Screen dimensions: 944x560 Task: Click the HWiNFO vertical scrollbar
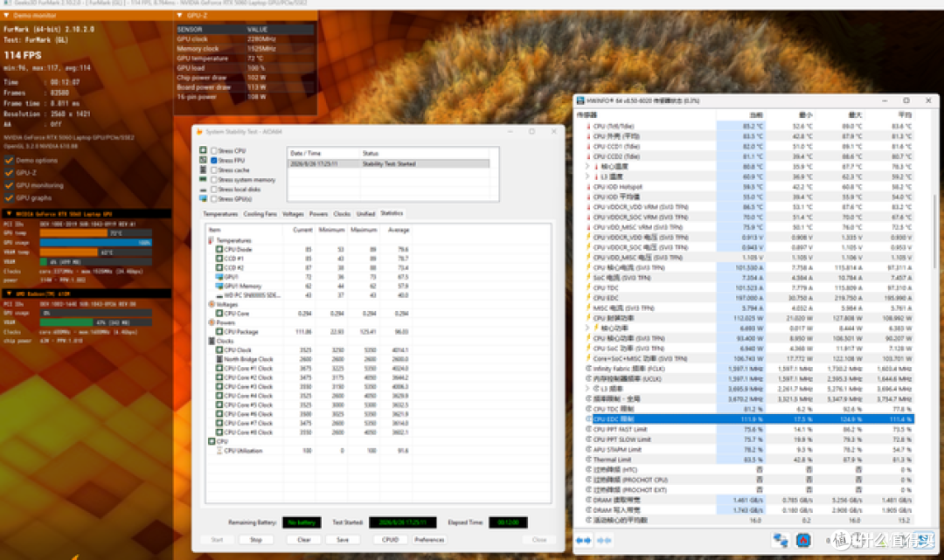tap(934, 232)
